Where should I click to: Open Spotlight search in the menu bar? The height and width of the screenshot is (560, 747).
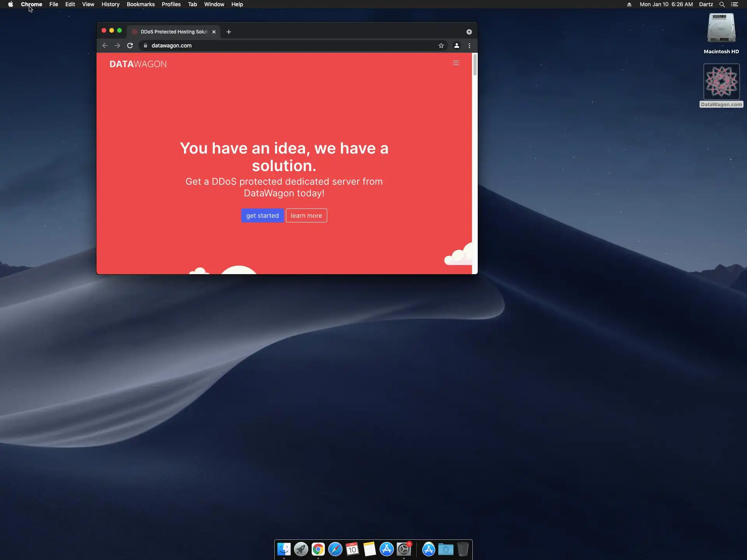click(722, 4)
